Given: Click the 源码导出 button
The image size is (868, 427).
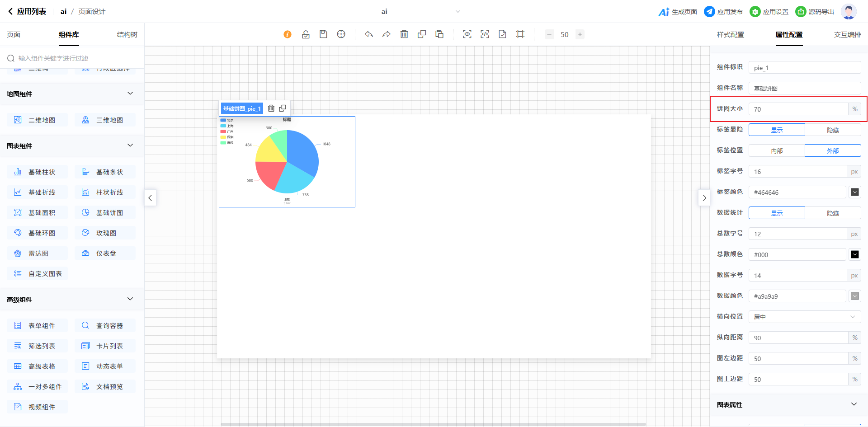Looking at the screenshot, I should click(x=815, y=12).
